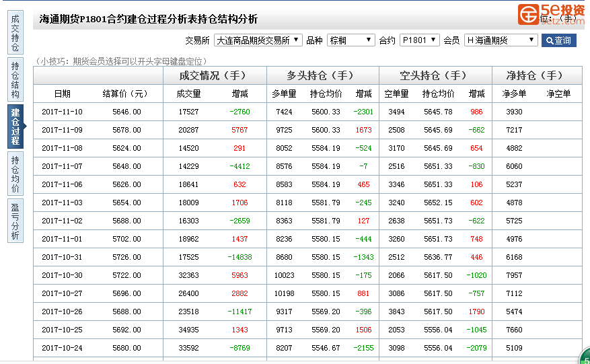Click the 空单量 column header
The width and height of the screenshot is (590, 364).
coord(396,94)
